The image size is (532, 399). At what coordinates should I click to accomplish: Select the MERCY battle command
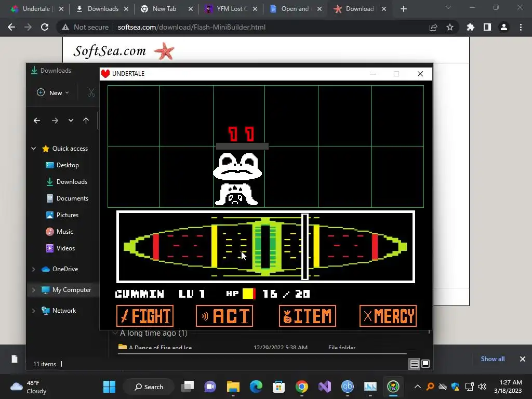pyautogui.click(x=388, y=316)
